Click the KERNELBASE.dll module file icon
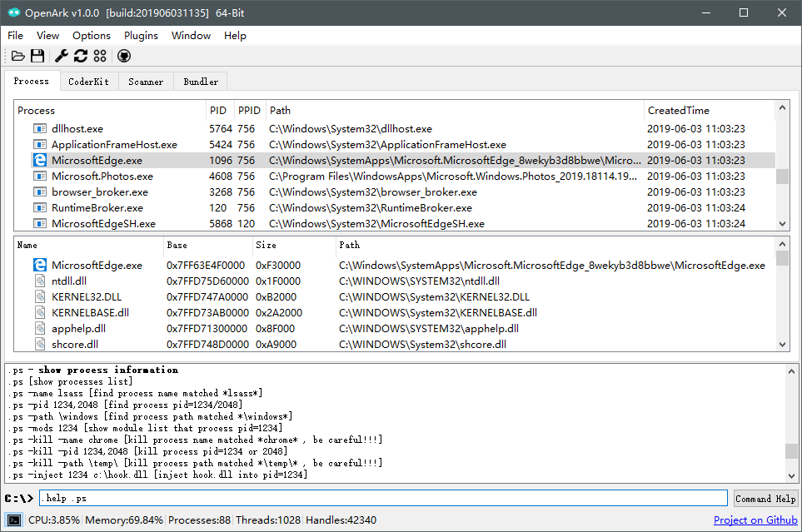The width and height of the screenshot is (802, 532). [x=40, y=312]
